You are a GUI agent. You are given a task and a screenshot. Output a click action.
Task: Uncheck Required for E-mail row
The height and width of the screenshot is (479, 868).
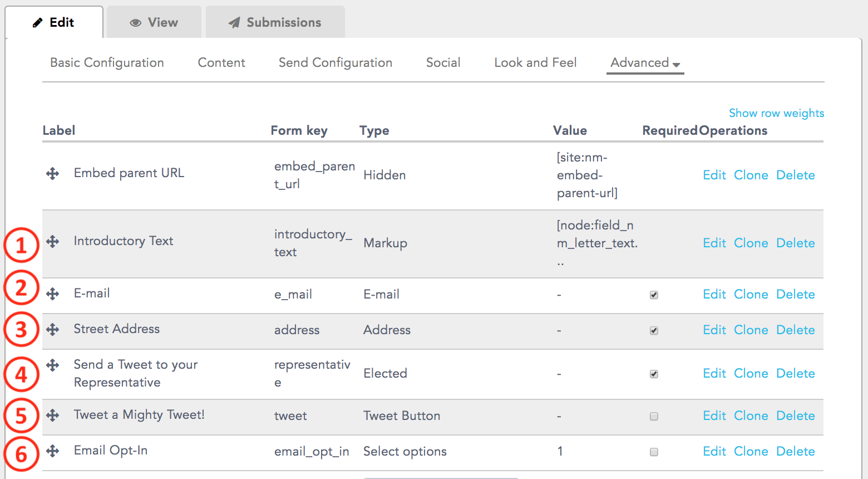654,295
